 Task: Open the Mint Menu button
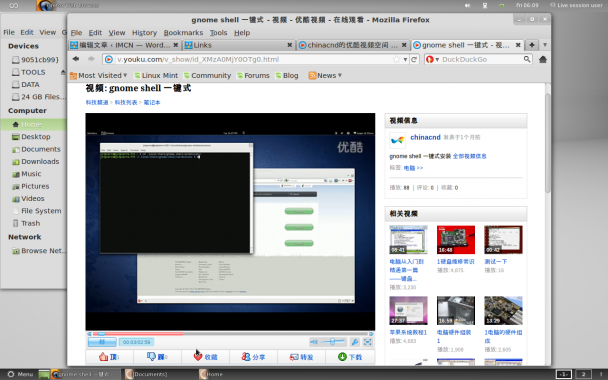point(20,374)
